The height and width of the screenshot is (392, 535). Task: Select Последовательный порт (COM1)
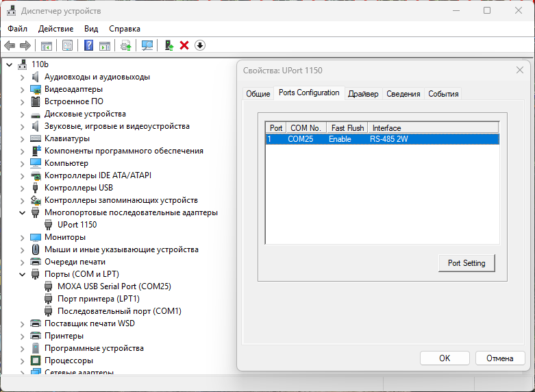click(x=119, y=311)
